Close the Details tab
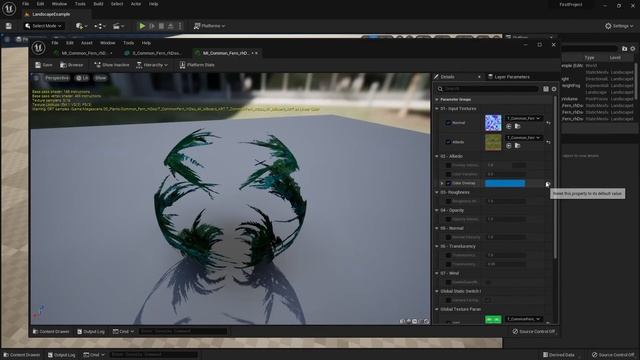Screen dimensions: 640x360 point(479,77)
